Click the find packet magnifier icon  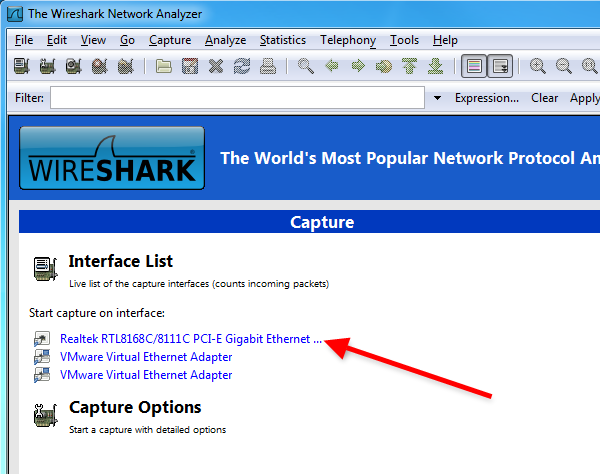306,67
